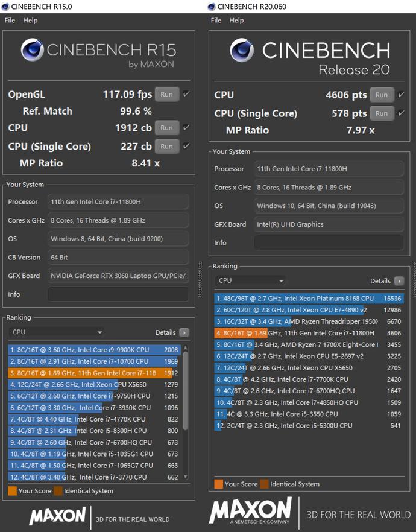This screenshot has height=532, width=416.
Task: Select the AMD Ryzen Threadripper ranking row
Action: click(x=309, y=321)
